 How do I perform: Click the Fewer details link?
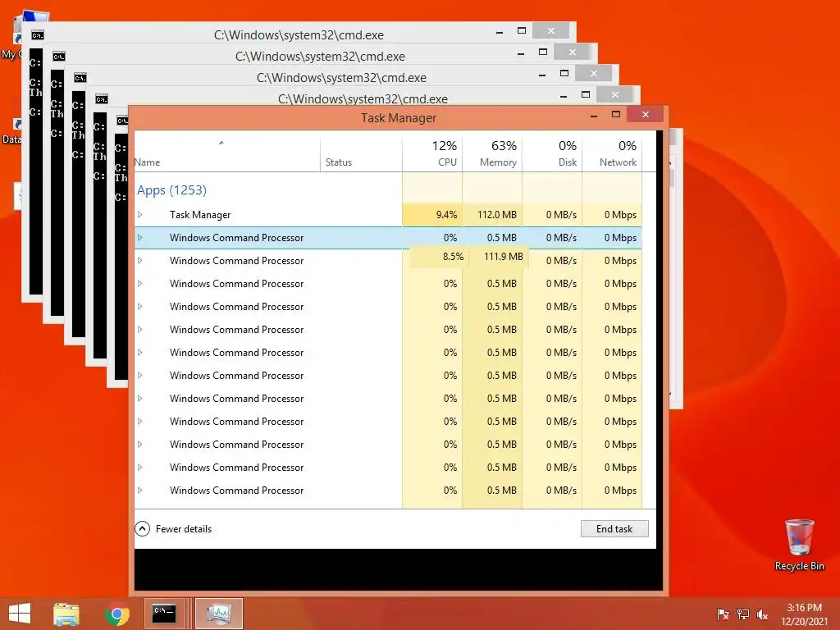[x=184, y=529]
